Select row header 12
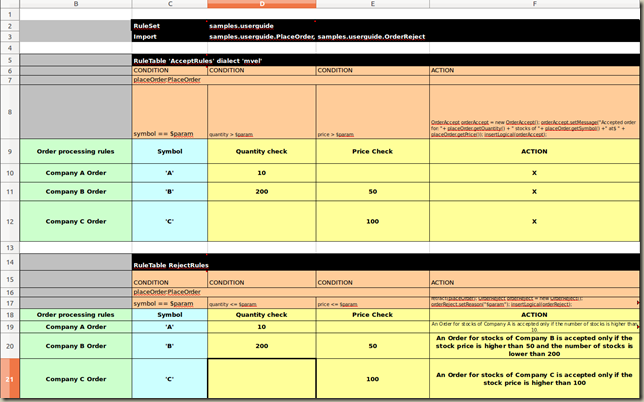 10,221
